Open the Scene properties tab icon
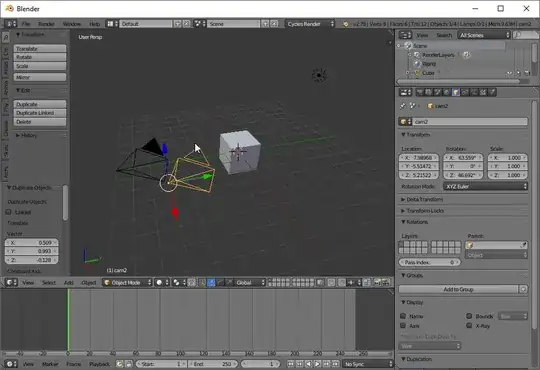The width and height of the screenshot is (540, 370). (437, 92)
